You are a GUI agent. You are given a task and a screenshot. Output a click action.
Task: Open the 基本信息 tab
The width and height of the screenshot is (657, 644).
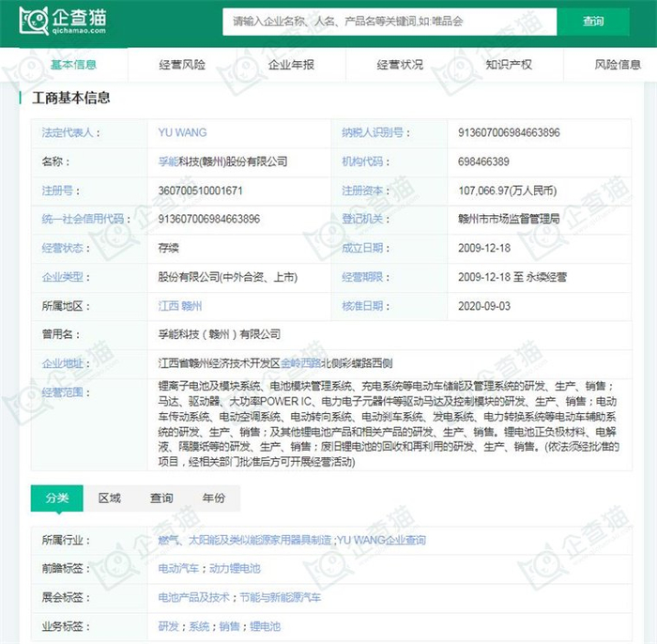(x=73, y=65)
